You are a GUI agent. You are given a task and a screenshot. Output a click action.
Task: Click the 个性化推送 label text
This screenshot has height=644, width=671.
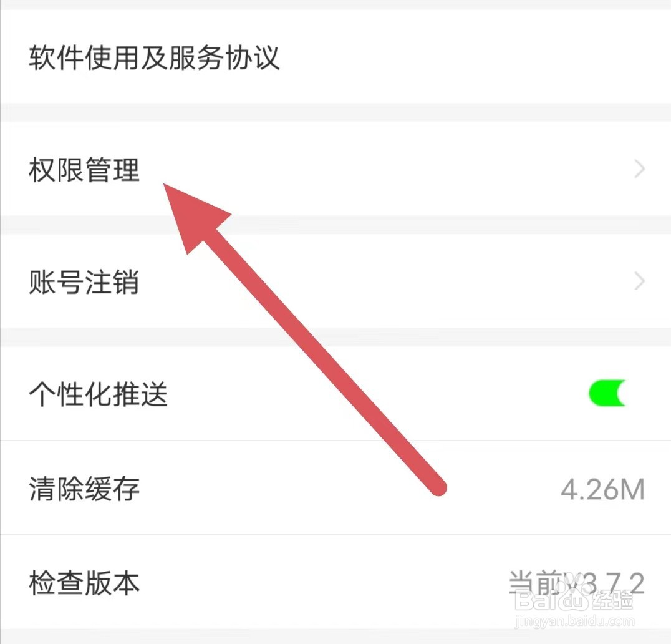(x=99, y=394)
